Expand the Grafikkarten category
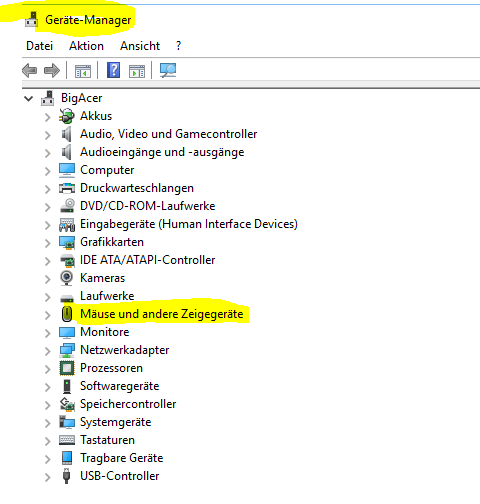The width and height of the screenshot is (480, 504). [48, 243]
